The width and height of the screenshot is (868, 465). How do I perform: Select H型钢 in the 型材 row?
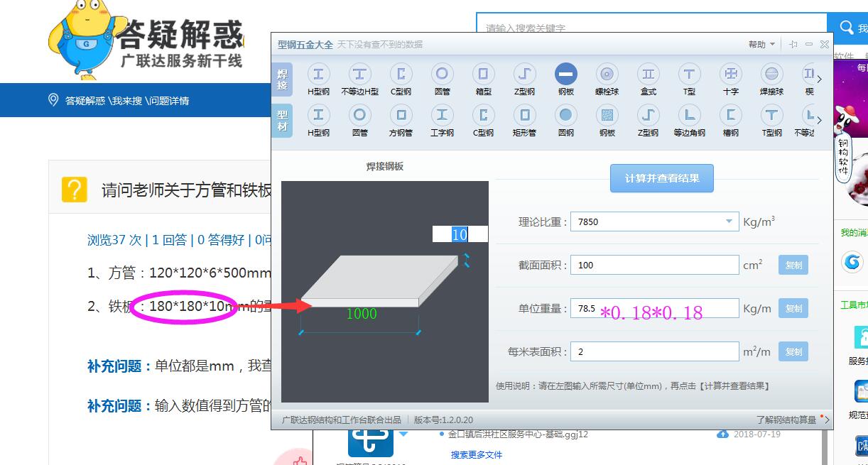[x=318, y=120]
